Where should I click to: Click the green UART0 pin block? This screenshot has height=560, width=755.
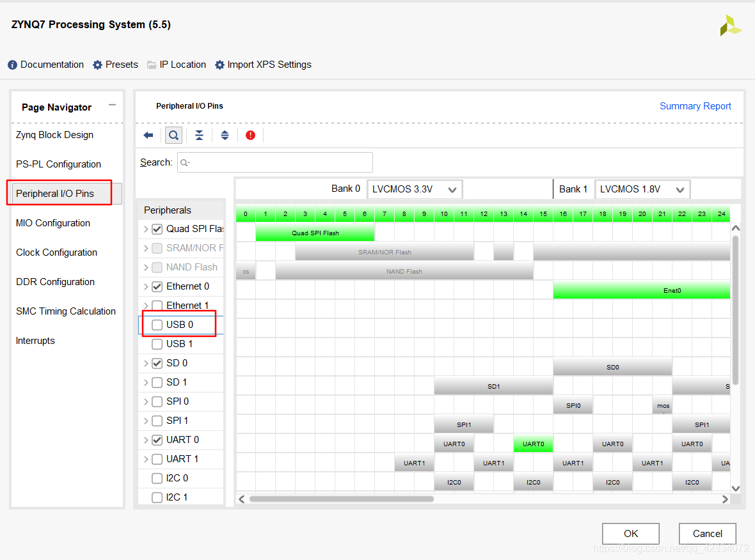click(533, 444)
